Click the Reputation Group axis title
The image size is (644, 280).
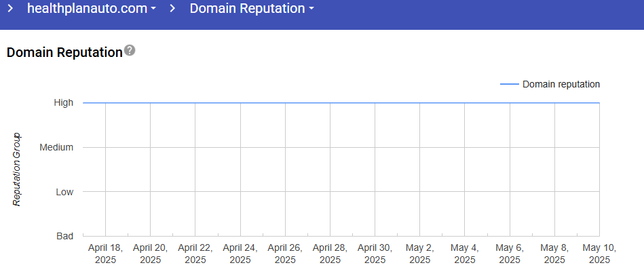pos(17,169)
